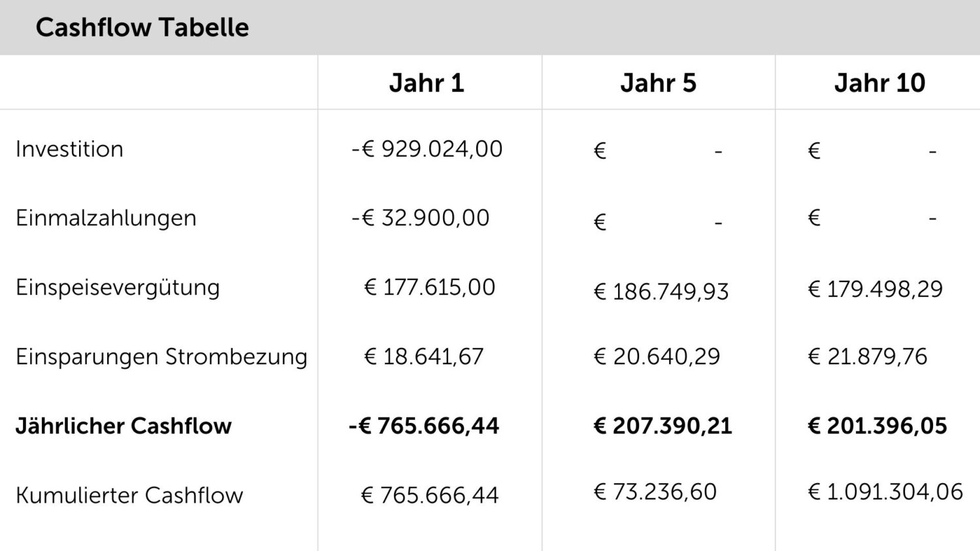Select the Jahr 1 column header
980x551 pixels.
coord(427,83)
